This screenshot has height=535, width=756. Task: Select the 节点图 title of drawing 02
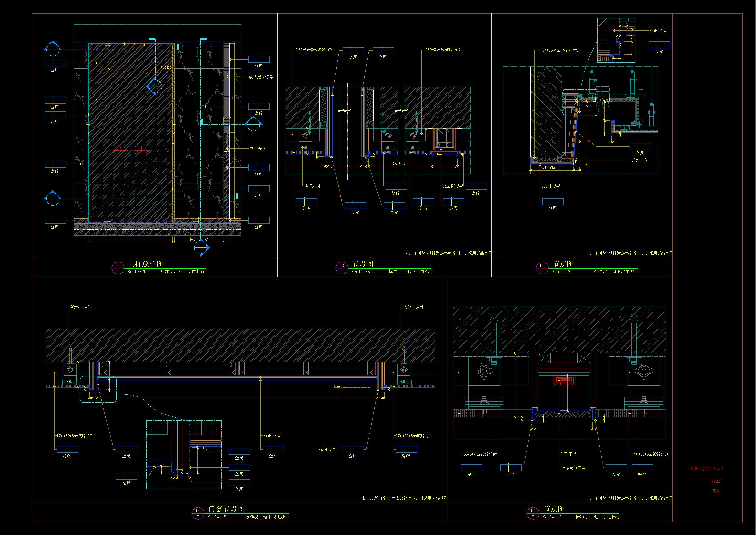[362, 264]
